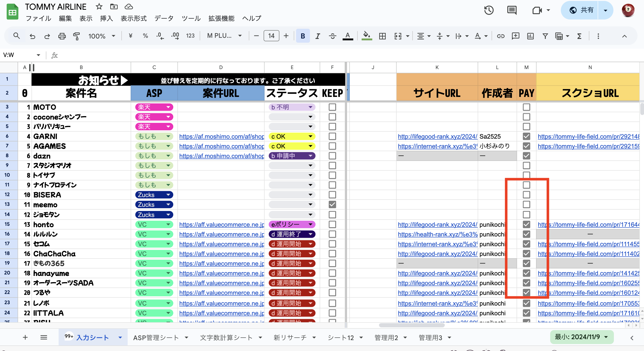Toggle strikethrough formatting
644x351 pixels.
[x=332, y=36]
